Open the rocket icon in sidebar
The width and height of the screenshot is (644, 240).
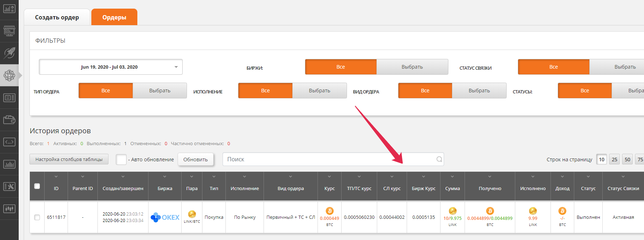pyautogui.click(x=9, y=53)
